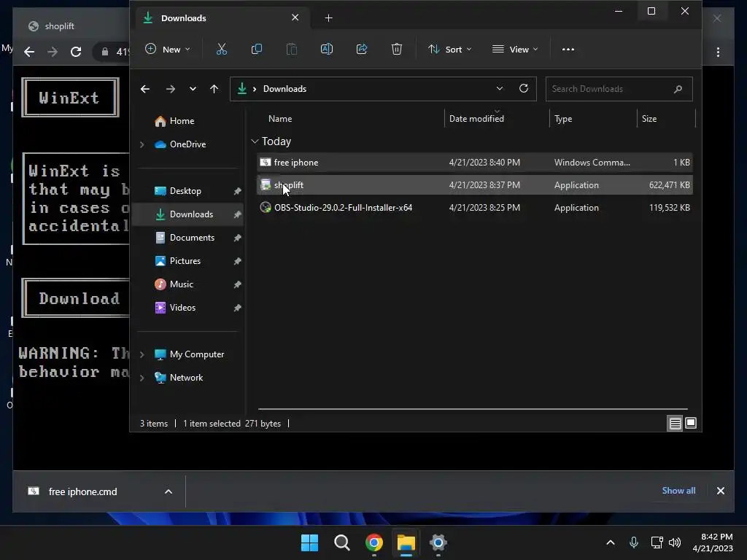Add a new File Explorer tab
Image resolution: width=747 pixels, height=560 pixels.
click(328, 18)
